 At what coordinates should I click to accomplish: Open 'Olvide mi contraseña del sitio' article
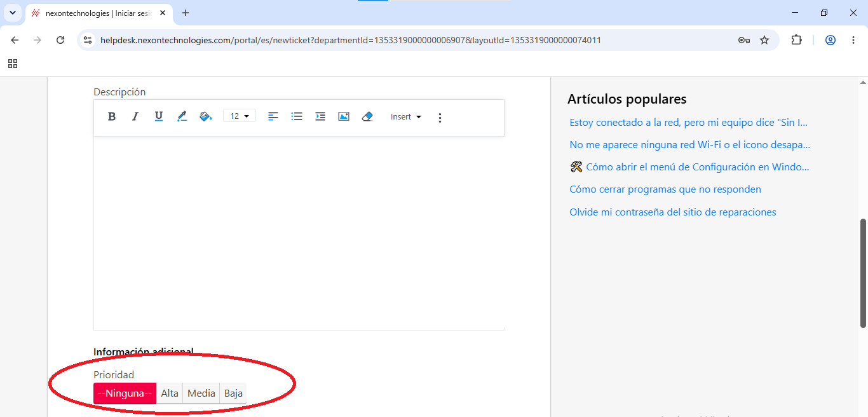pos(673,212)
